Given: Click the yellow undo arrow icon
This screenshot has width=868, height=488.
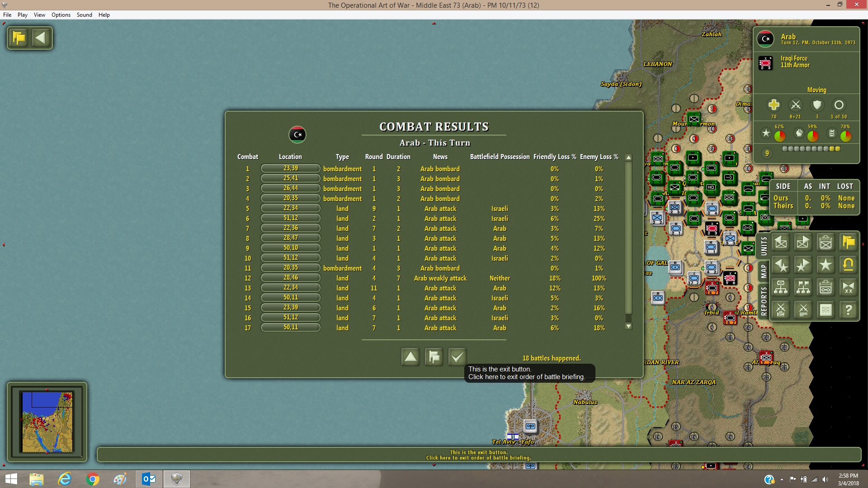Looking at the screenshot, I should pos(849,265).
